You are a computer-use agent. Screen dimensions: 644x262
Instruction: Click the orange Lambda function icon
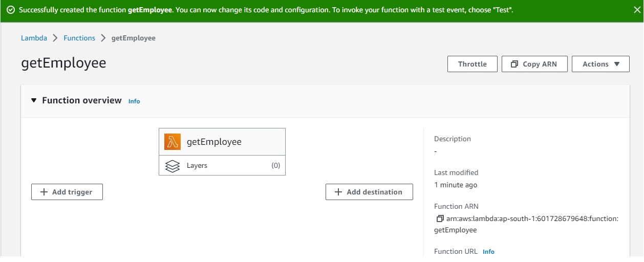pyautogui.click(x=173, y=142)
